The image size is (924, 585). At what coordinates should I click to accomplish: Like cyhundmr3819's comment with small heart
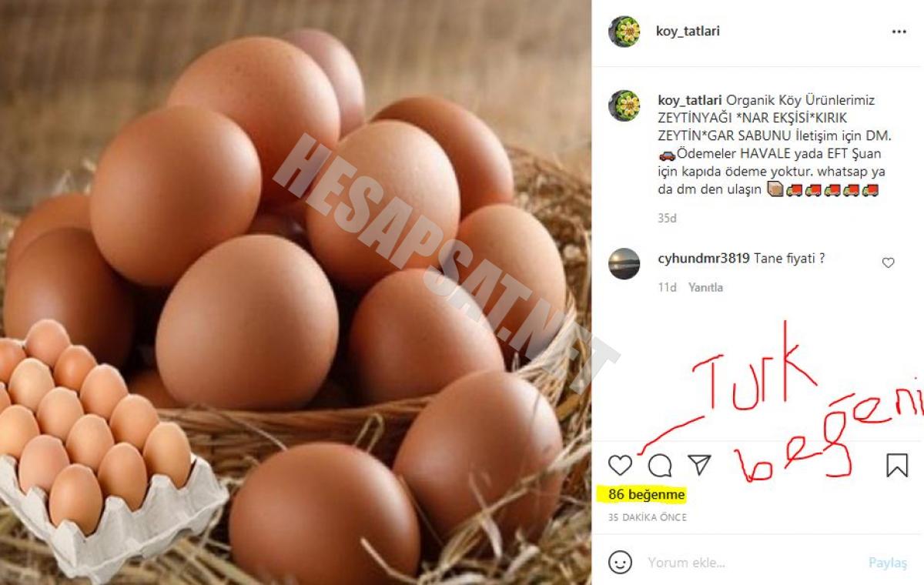[888, 262]
